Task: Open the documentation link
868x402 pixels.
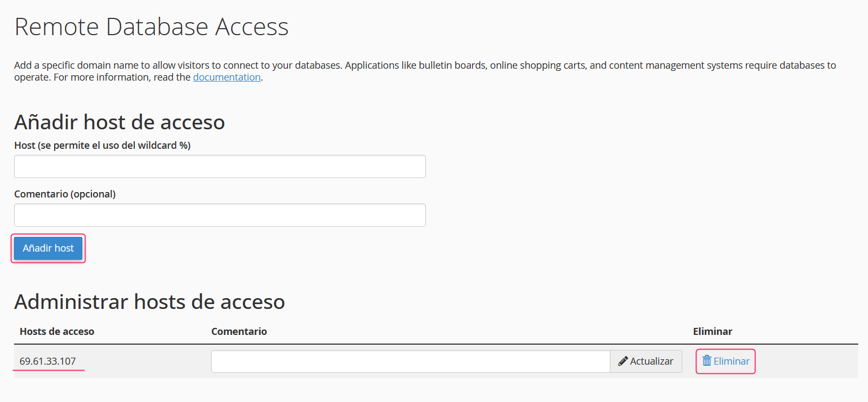Action: [x=227, y=77]
